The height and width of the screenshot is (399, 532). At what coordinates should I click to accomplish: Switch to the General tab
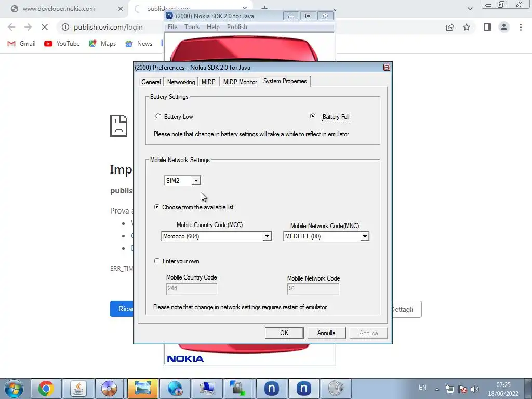(151, 82)
